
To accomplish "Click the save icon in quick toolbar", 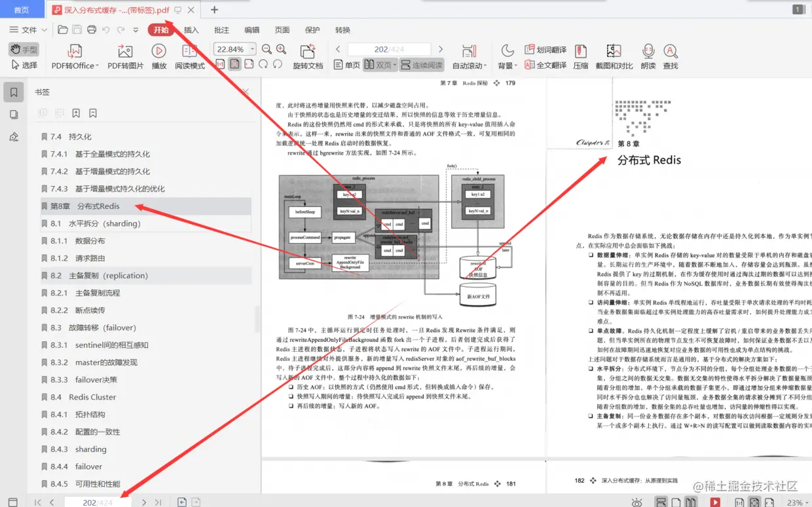I will pos(77,29).
